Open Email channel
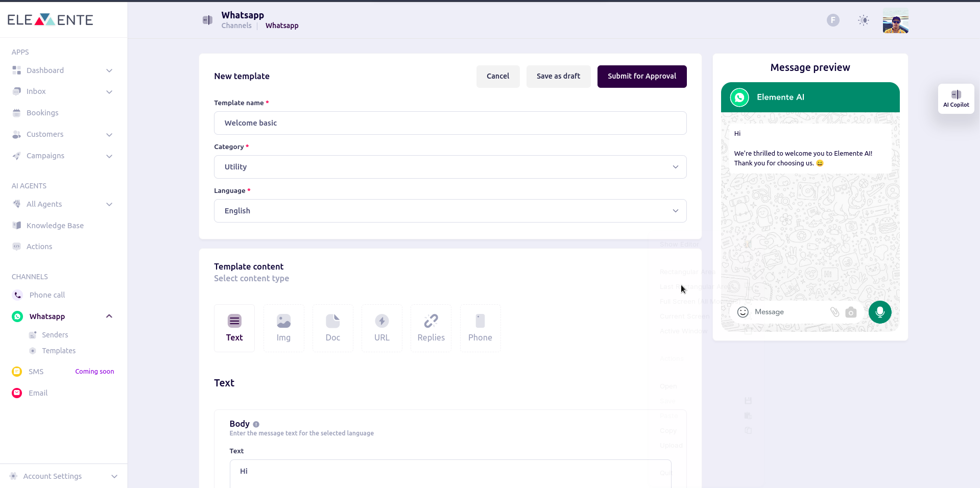Screen dimensions: 980x488 click(38, 393)
